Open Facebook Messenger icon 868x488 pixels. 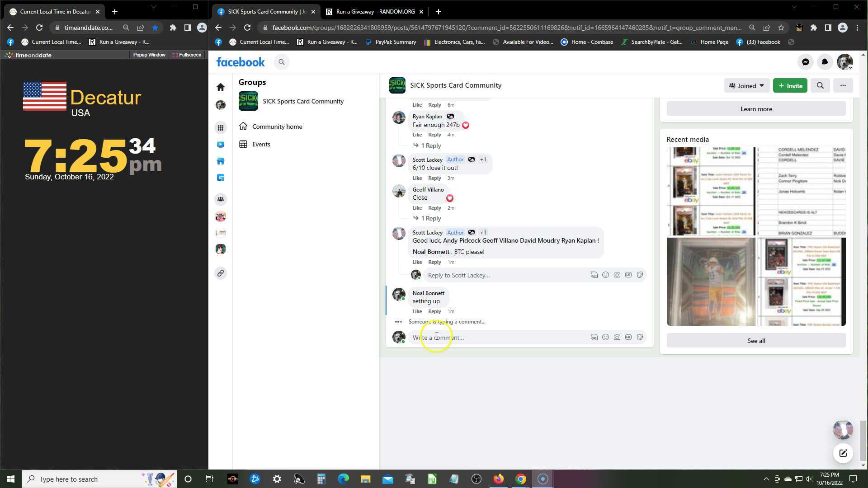[x=805, y=62]
